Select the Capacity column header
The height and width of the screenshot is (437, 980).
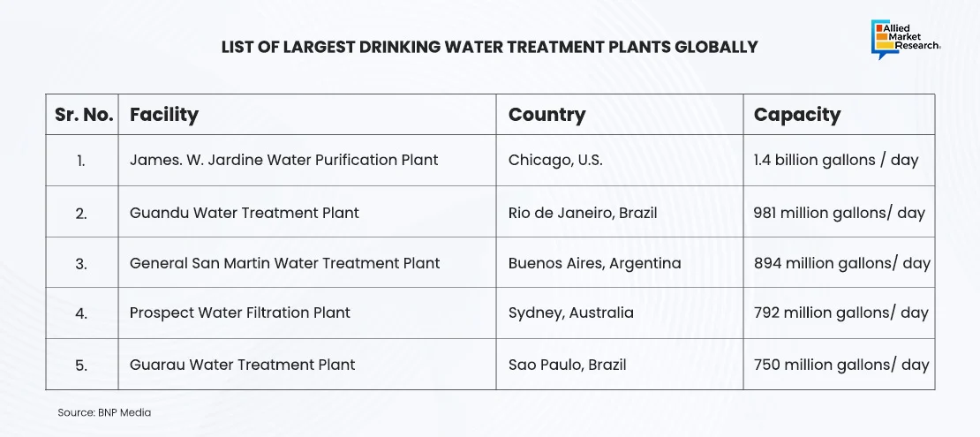point(796,115)
